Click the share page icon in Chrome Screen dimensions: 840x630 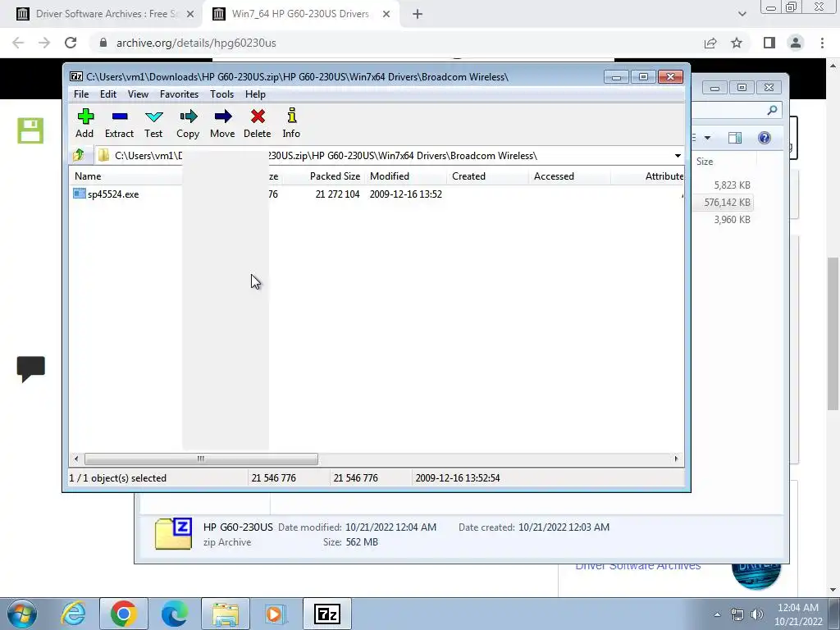click(710, 43)
